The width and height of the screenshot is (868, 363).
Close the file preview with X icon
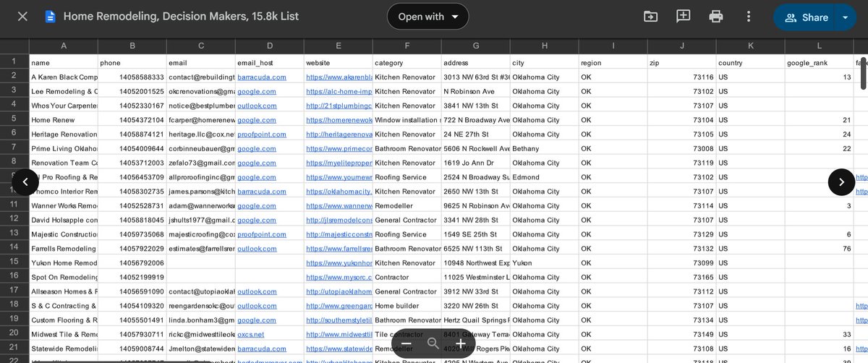point(22,17)
